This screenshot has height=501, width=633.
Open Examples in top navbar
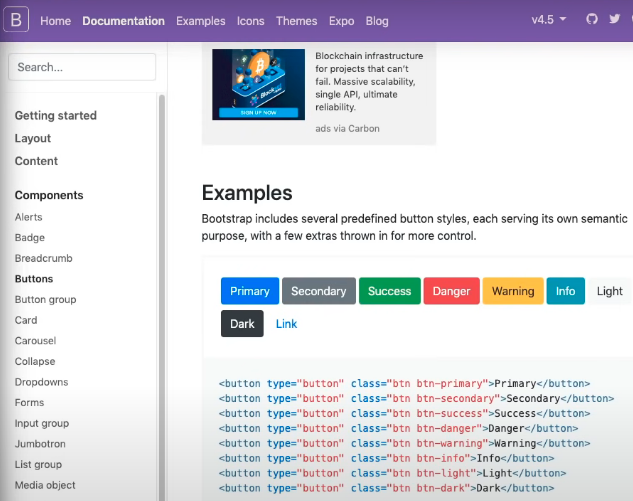click(x=201, y=21)
